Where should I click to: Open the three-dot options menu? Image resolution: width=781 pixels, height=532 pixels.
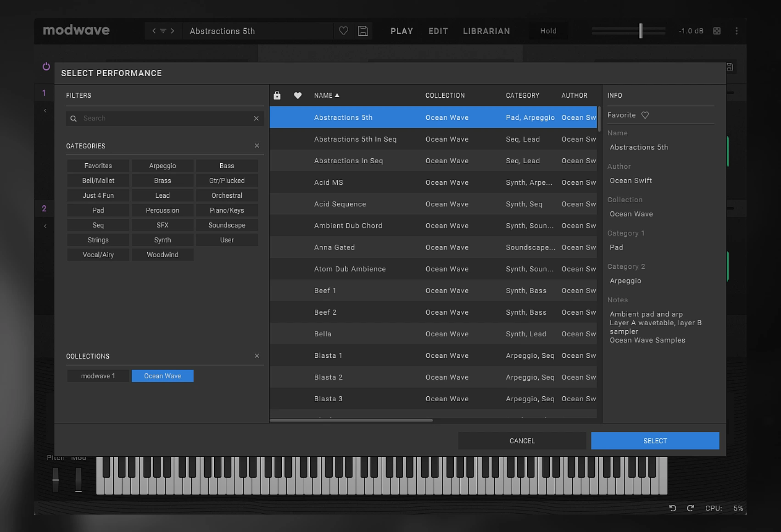pos(736,31)
